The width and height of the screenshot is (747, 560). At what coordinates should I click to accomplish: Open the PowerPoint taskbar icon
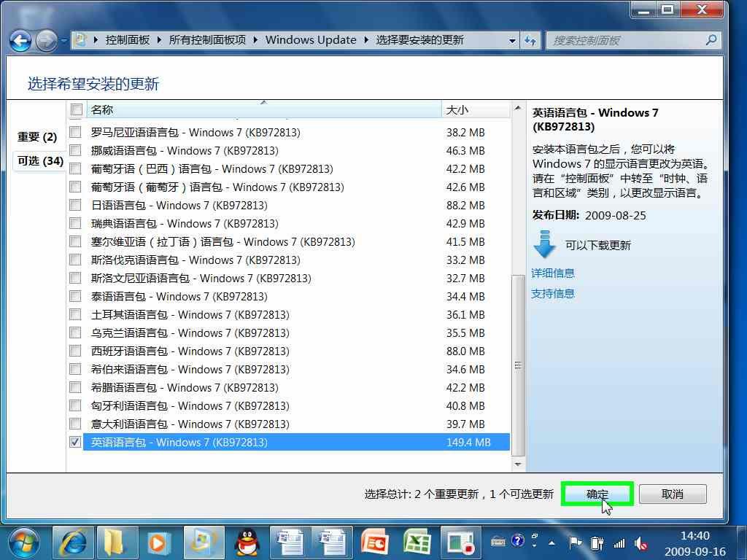[x=375, y=542]
